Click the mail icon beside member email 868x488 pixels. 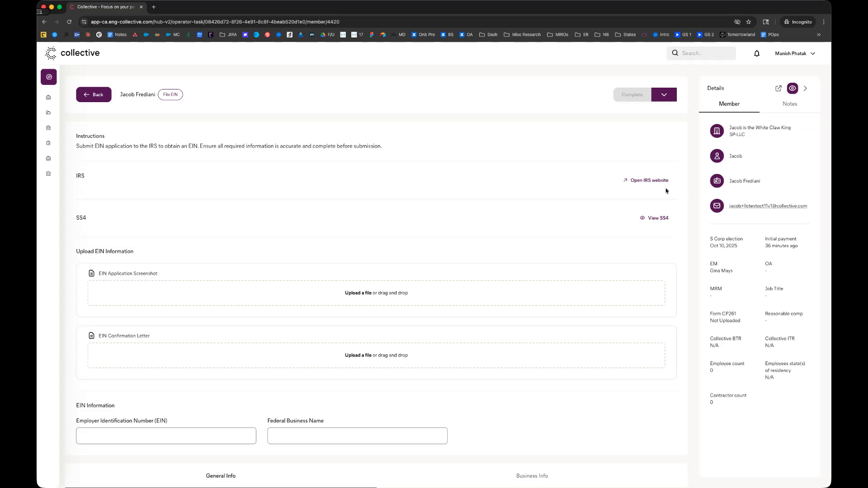[717, 206]
